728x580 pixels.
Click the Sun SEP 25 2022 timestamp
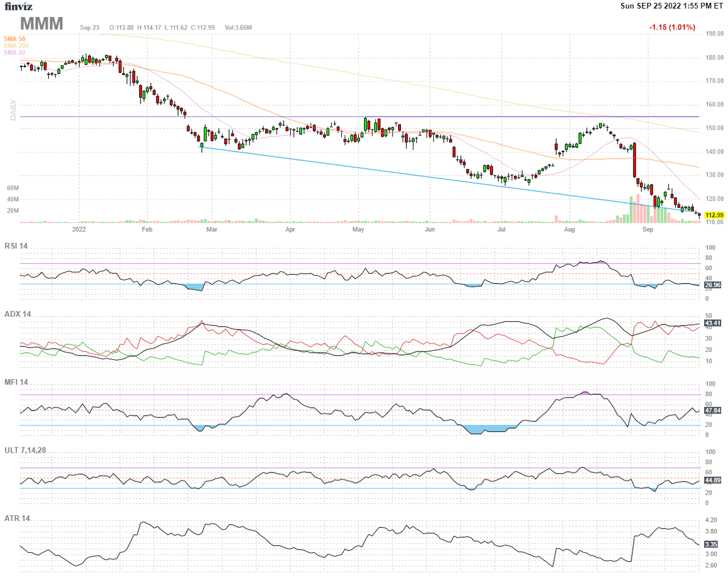tap(672, 6)
